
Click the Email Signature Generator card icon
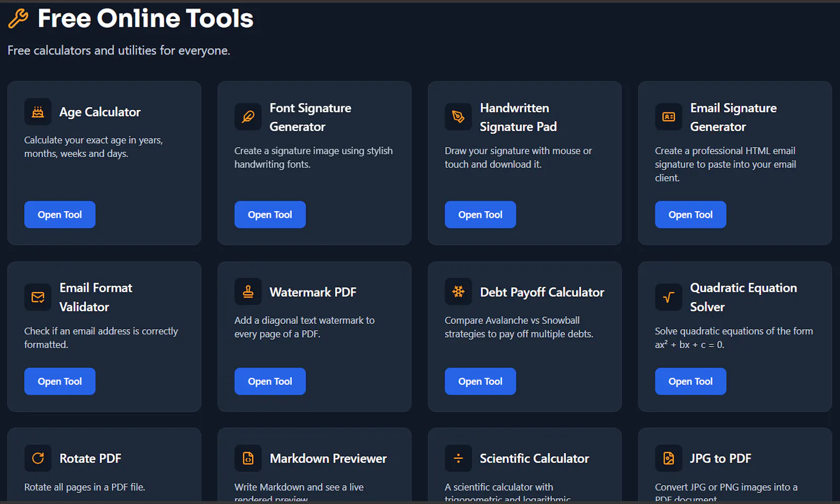tap(668, 117)
